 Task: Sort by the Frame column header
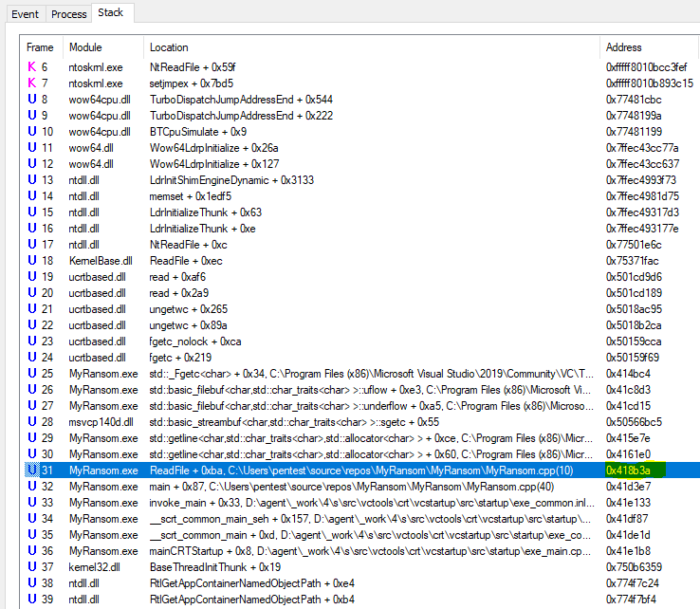pos(40,47)
